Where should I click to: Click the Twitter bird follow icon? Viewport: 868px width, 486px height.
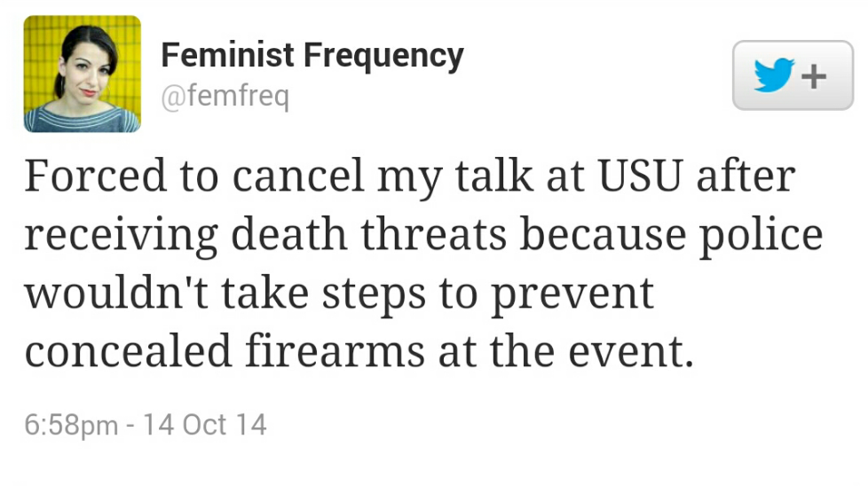pos(772,76)
